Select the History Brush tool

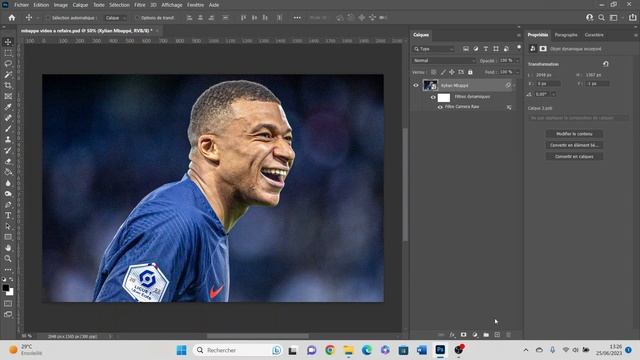tap(8, 150)
